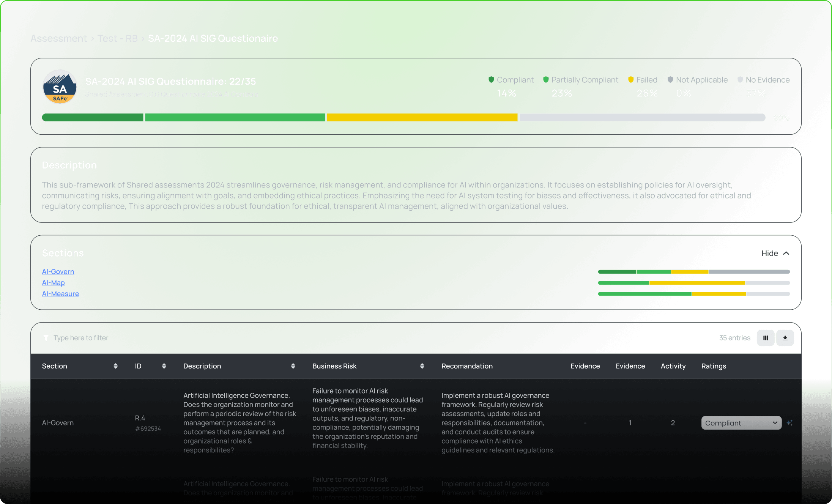
Task: Open the Compliant rating dropdown for R.4
Action: coord(741,423)
